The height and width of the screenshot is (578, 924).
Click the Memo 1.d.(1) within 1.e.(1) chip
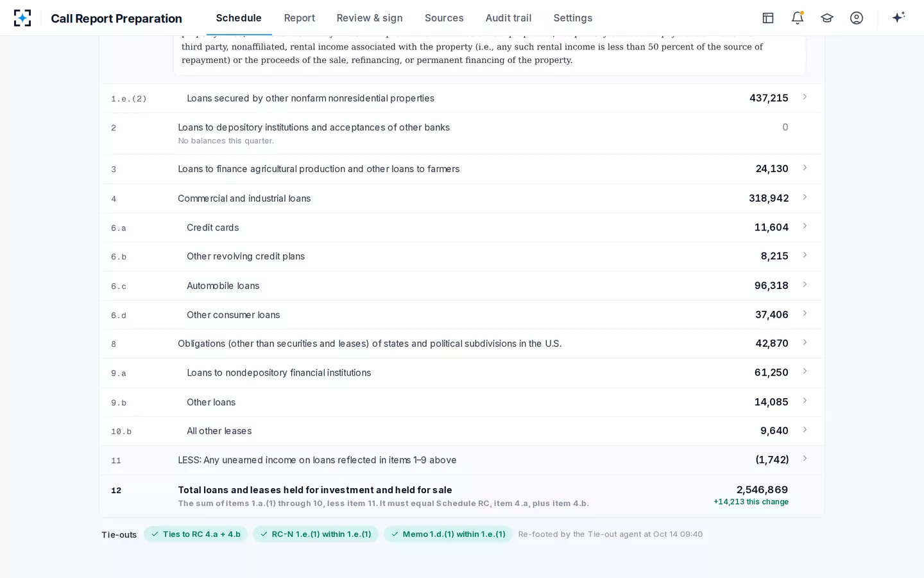[448, 534]
